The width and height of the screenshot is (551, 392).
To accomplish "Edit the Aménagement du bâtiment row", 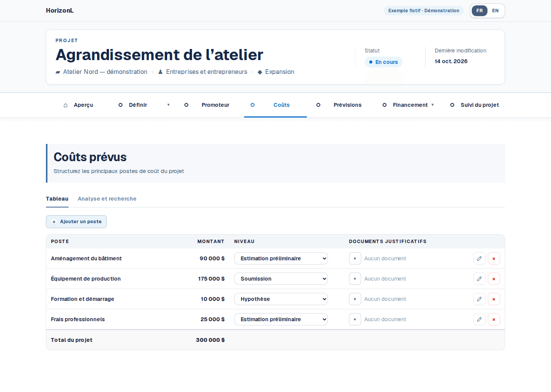I will point(479,258).
